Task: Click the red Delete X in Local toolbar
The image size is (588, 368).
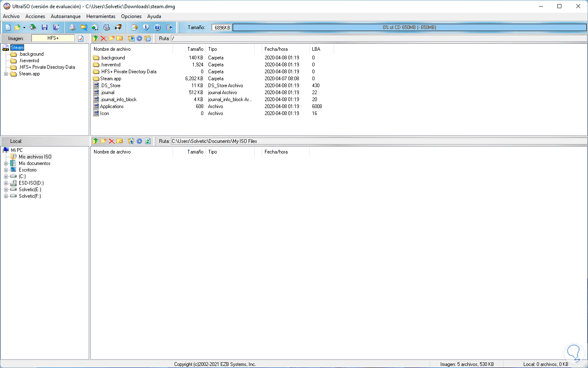Action: 112,141
